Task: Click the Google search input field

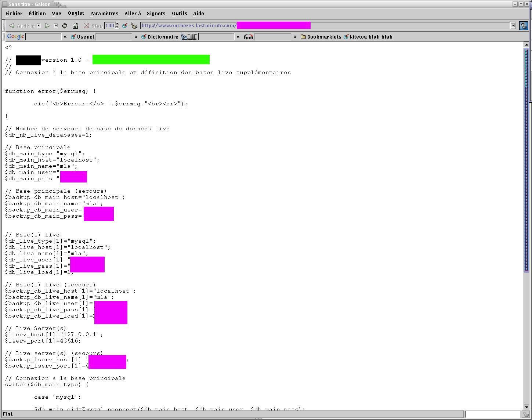Action: click(43, 37)
